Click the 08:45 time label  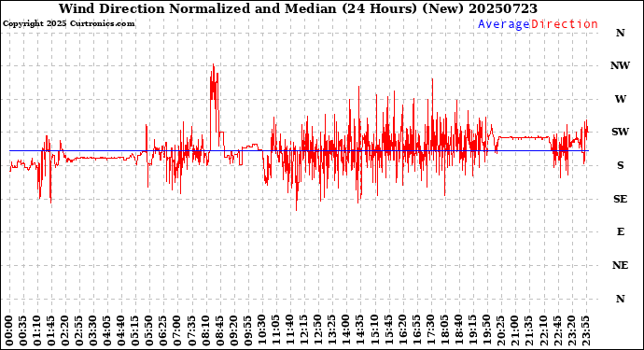pos(219,330)
